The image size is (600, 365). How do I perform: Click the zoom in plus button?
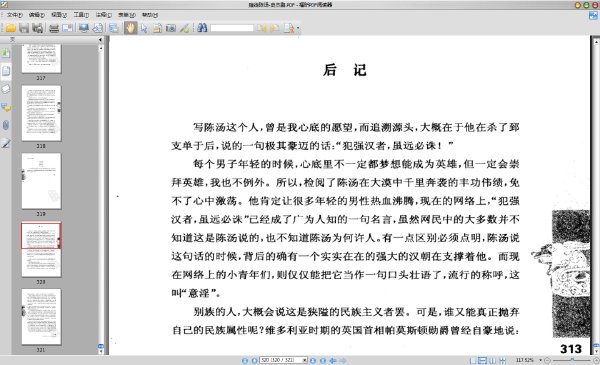[x=595, y=360]
